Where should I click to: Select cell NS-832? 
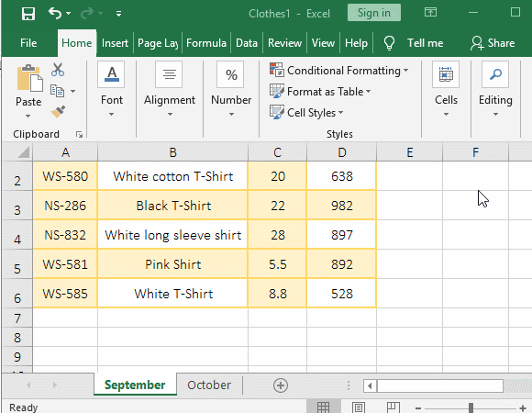tap(65, 235)
